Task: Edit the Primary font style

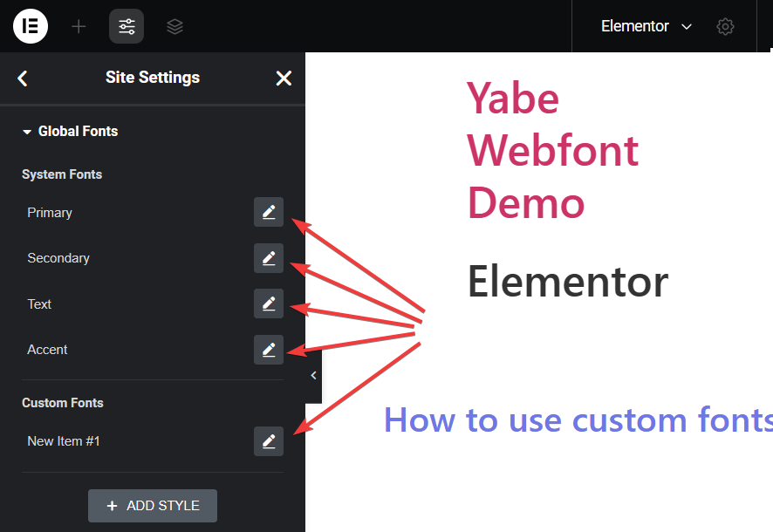Action: click(x=269, y=212)
